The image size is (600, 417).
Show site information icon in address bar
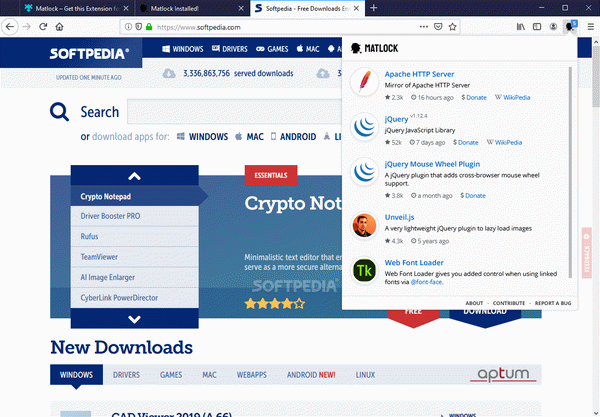click(129, 27)
